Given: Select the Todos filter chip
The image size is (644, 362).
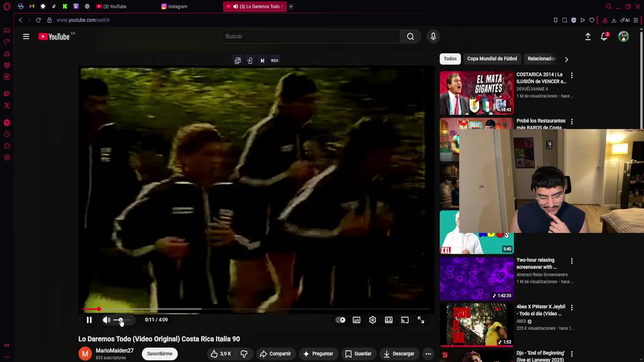Looking at the screenshot, I should (x=450, y=59).
